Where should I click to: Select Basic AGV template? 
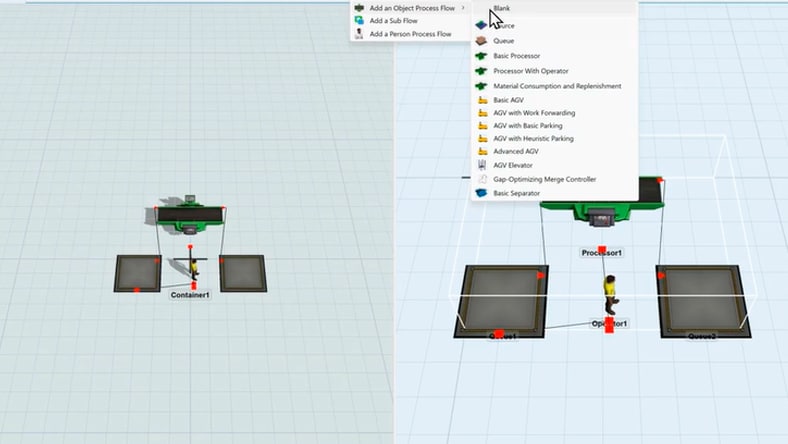click(x=554, y=100)
